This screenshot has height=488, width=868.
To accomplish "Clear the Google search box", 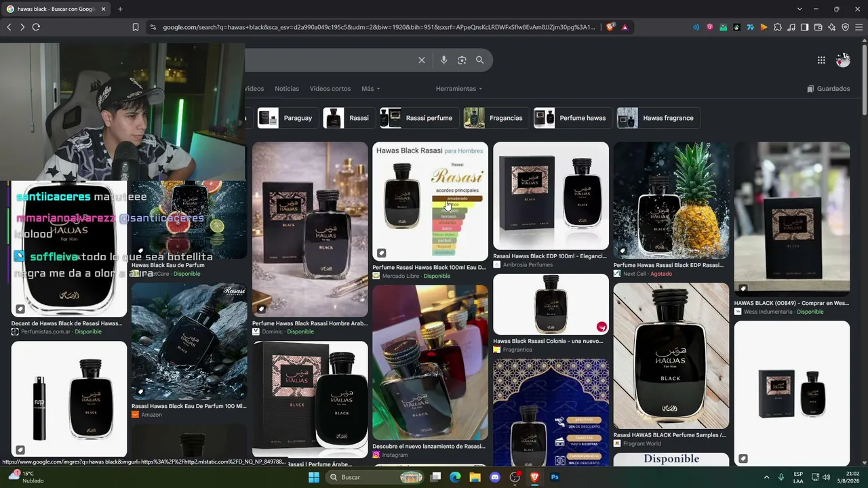I will (422, 60).
